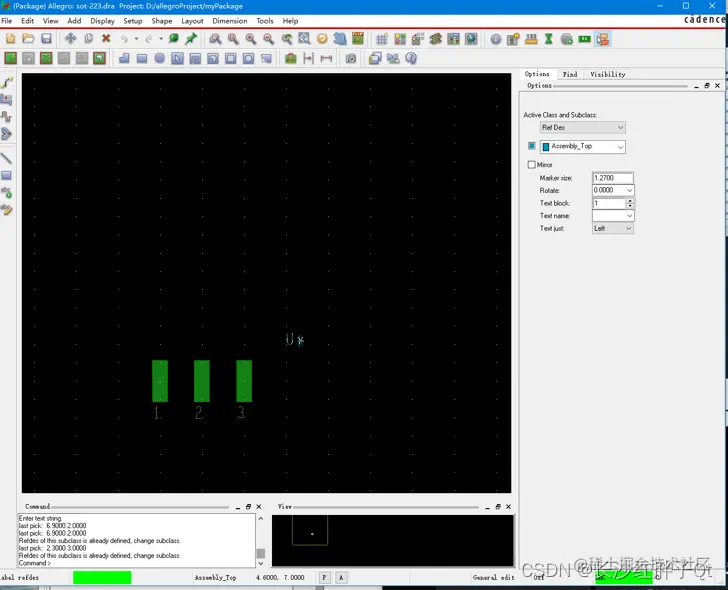Viewport: 728px width, 590px height.
Task: Close the Options panel
Action: point(717,85)
